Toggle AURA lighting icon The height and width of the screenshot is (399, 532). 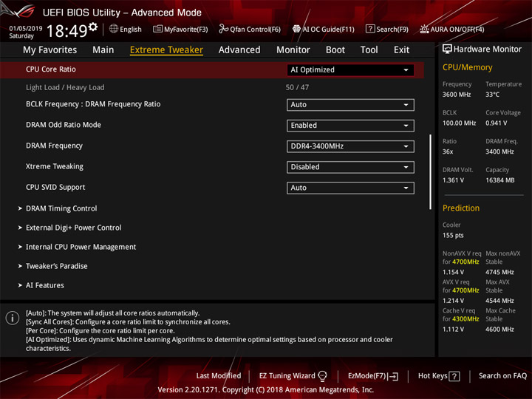(x=424, y=29)
